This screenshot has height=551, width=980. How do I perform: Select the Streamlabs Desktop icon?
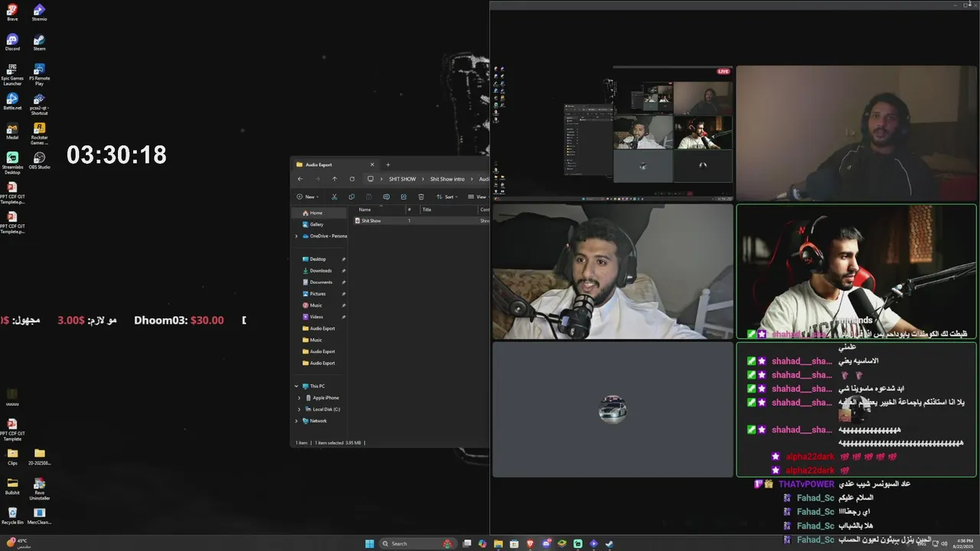[12, 163]
